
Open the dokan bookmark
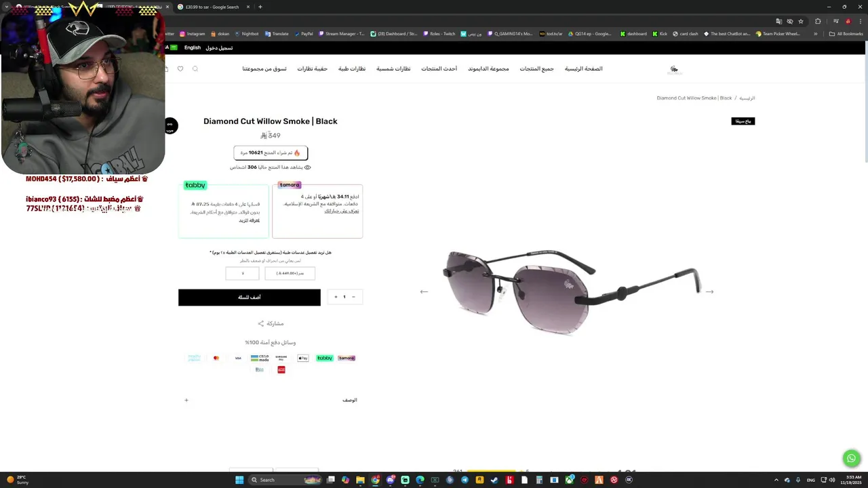coord(220,33)
